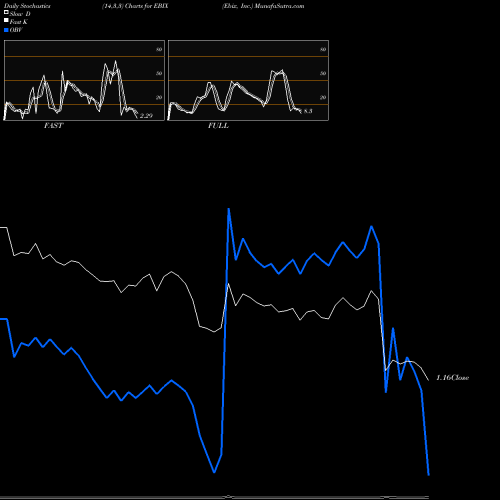Click the Fast K legend swatch
The width and height of the screenshot is (500, 500).
(6, 21)
